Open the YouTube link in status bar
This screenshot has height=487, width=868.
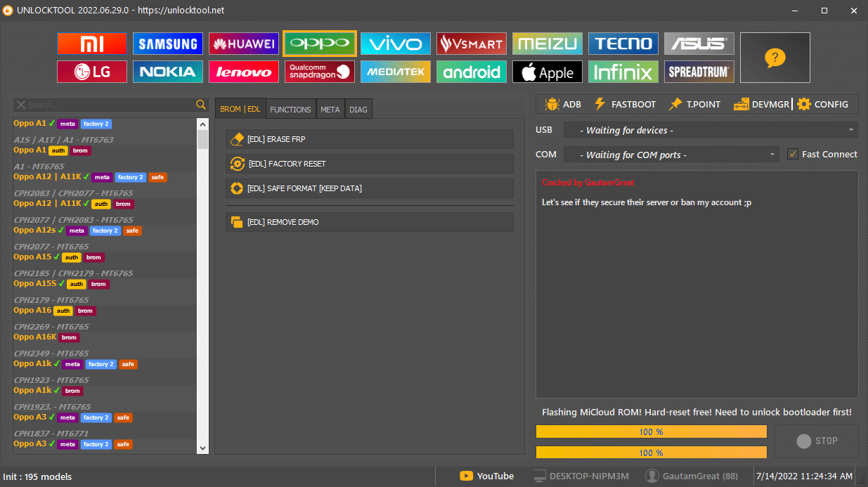point(486,476)
